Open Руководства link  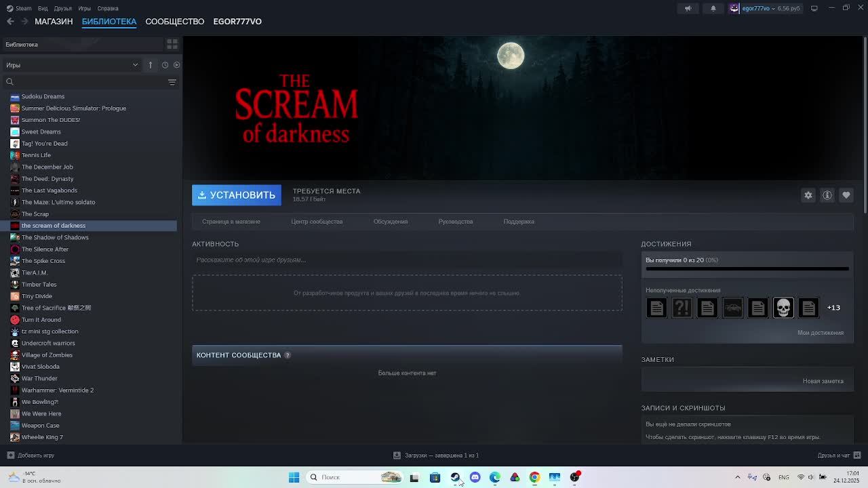(456, 222)
